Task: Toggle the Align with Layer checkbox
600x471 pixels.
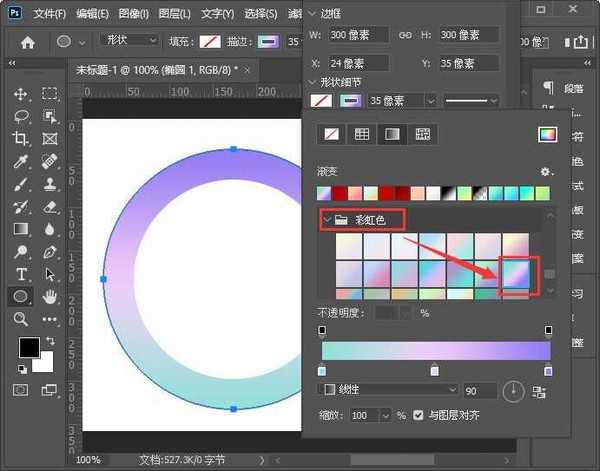Action: [x=419, y=414]
